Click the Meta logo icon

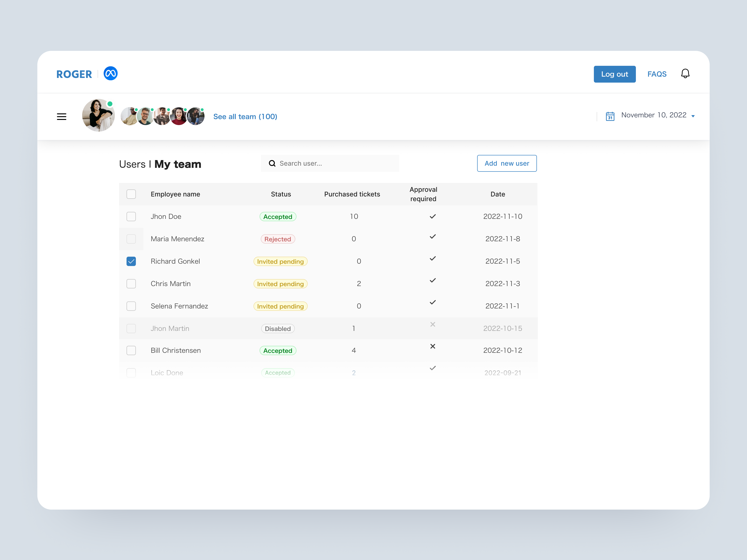coord(110,73)
